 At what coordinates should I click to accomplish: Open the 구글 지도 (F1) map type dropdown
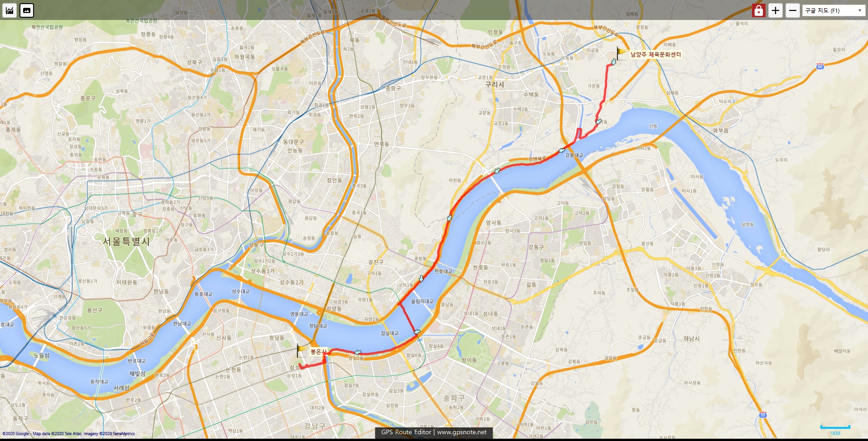tap(834, 10)
